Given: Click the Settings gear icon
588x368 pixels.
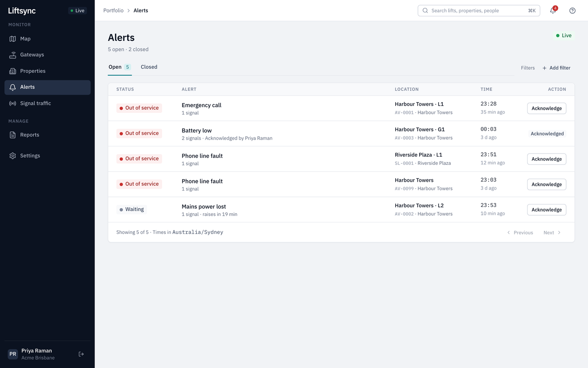Looking at the screenshot, I should [13, 156].
